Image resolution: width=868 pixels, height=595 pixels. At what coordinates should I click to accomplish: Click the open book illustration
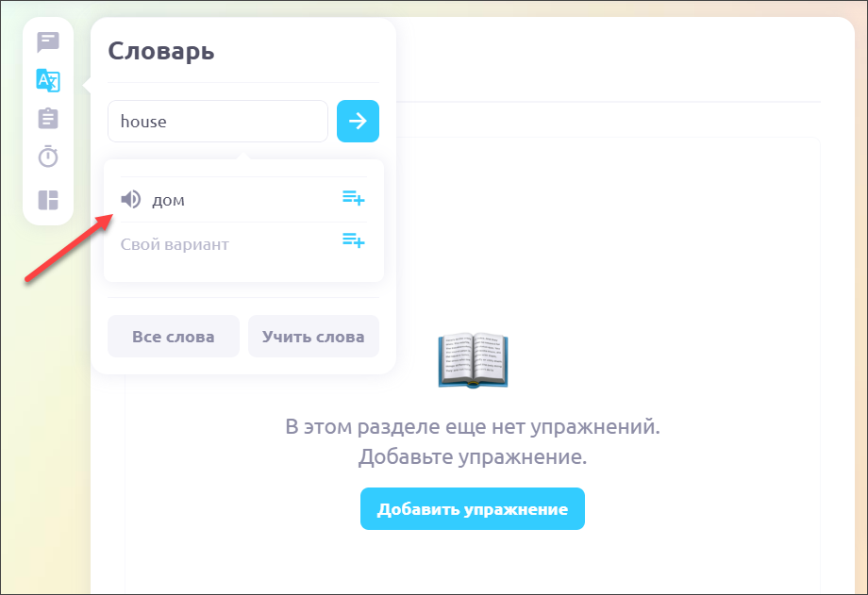click(x=473, y=359)
